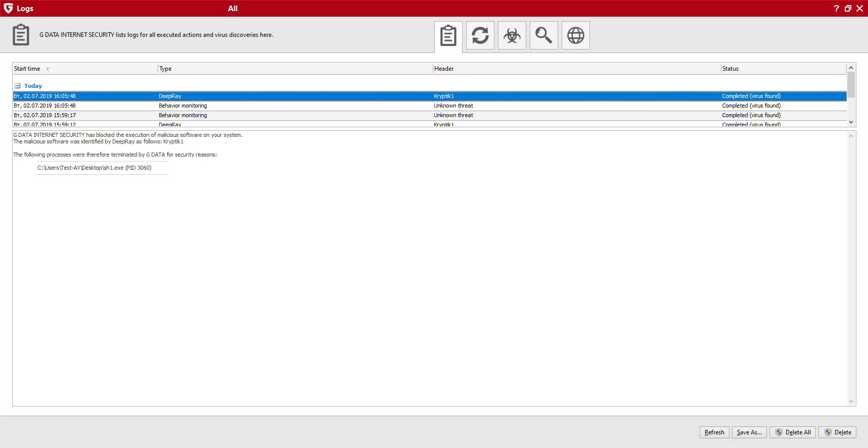Click details pane scroll down arrow

[851, 402]
